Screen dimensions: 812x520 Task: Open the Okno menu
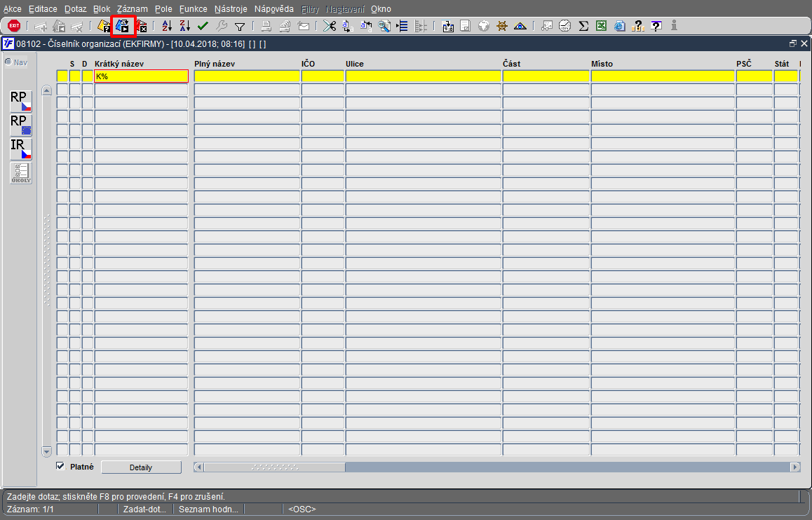point(381,9)
